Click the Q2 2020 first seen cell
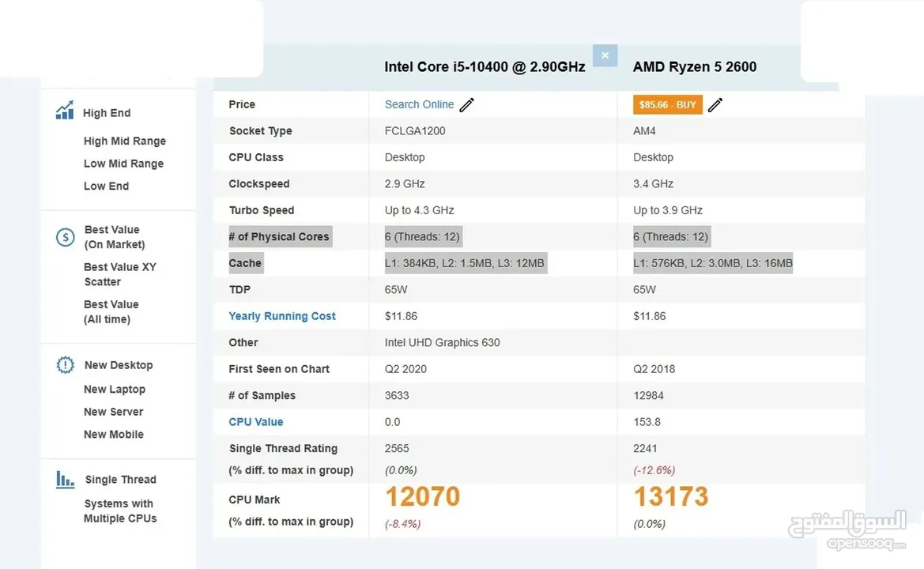 tap(405, 369)
